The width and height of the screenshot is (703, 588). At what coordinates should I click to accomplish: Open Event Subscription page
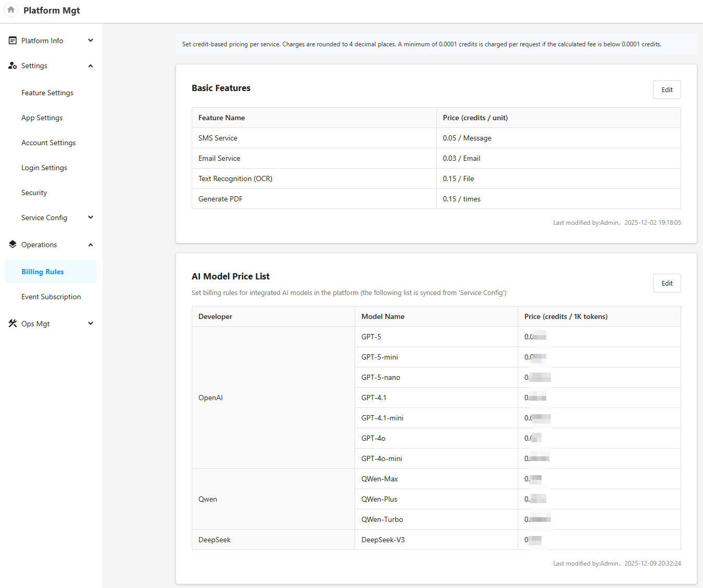click(x=51, y=297)
